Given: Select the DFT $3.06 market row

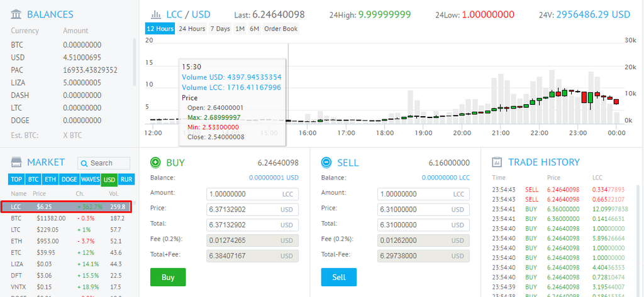Looking at the screenshot, I should (66, 275).
